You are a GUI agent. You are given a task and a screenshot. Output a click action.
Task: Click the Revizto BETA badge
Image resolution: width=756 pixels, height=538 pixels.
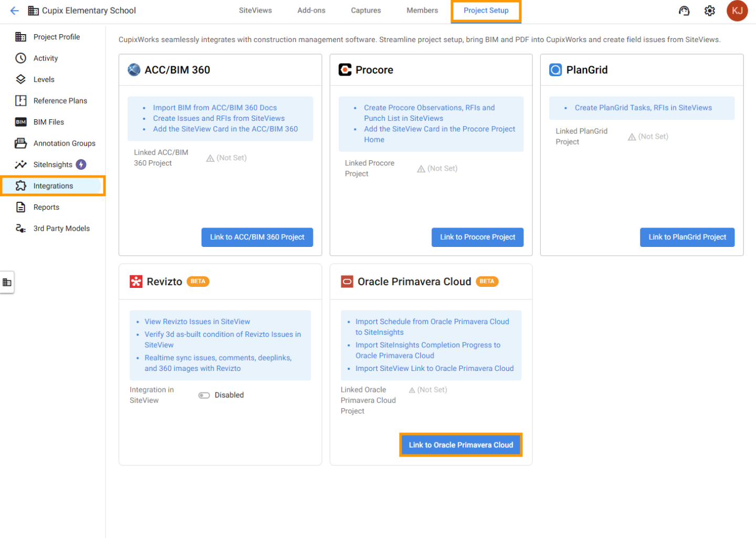(x=198, y=282)
